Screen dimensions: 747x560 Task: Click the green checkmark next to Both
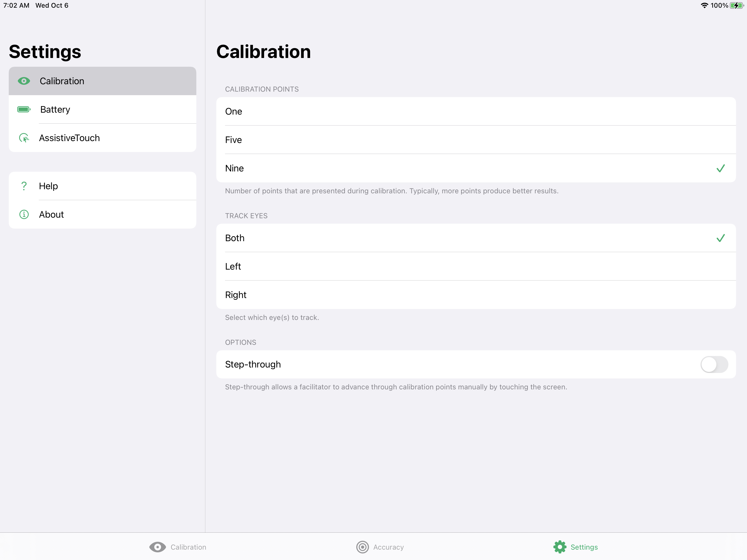(x=720, y=238)
